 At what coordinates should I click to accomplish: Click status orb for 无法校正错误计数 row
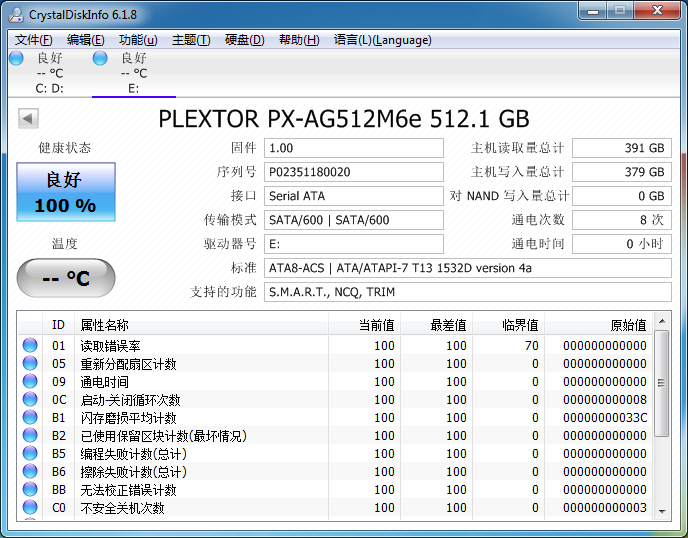30,490
